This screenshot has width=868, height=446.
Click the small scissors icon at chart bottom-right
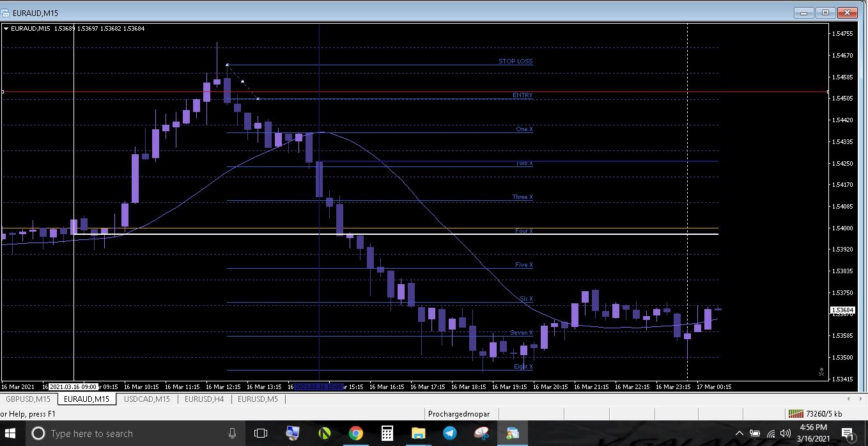[x=821, y=372]
